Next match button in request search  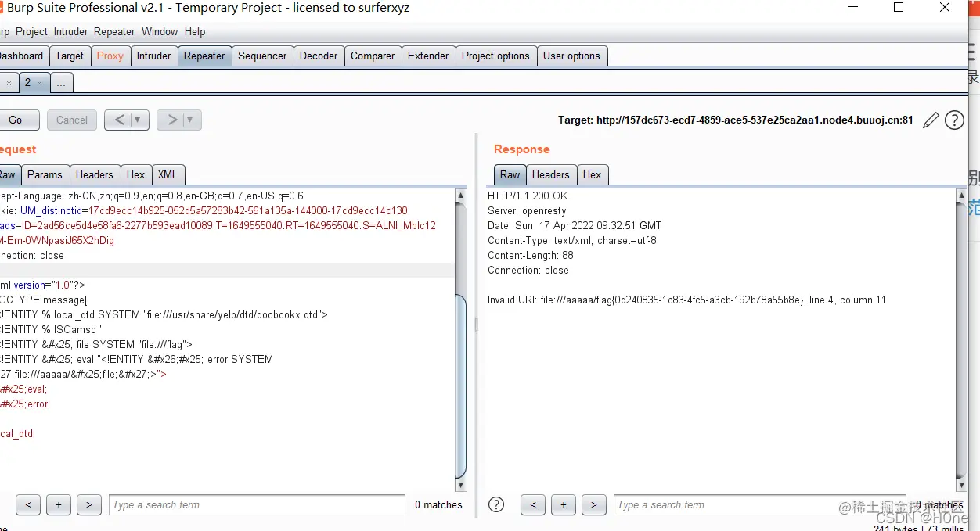tap(89, 504)
